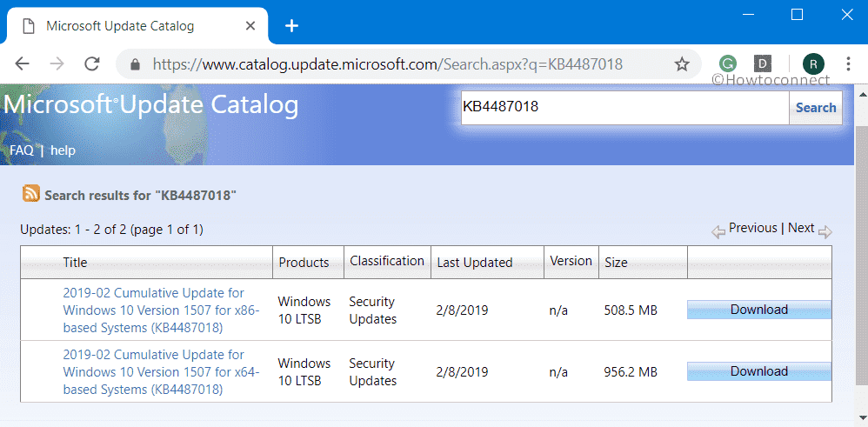
Task: Click the Next link
Action: 801,228
